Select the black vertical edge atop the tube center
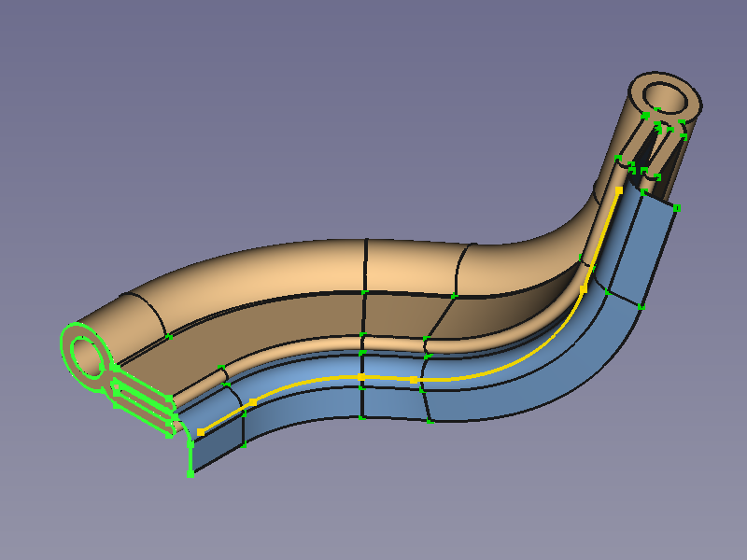747x560 pixels. coord(365,266)
